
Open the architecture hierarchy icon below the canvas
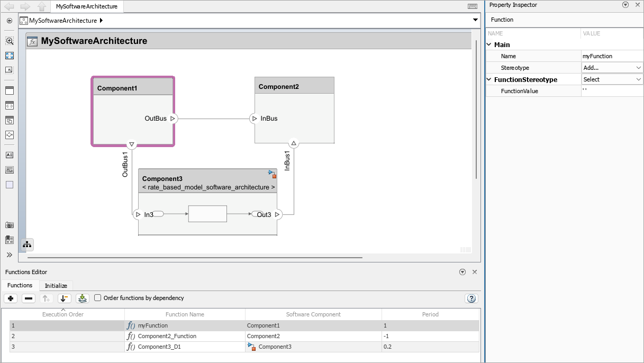(x=26, y=244)
